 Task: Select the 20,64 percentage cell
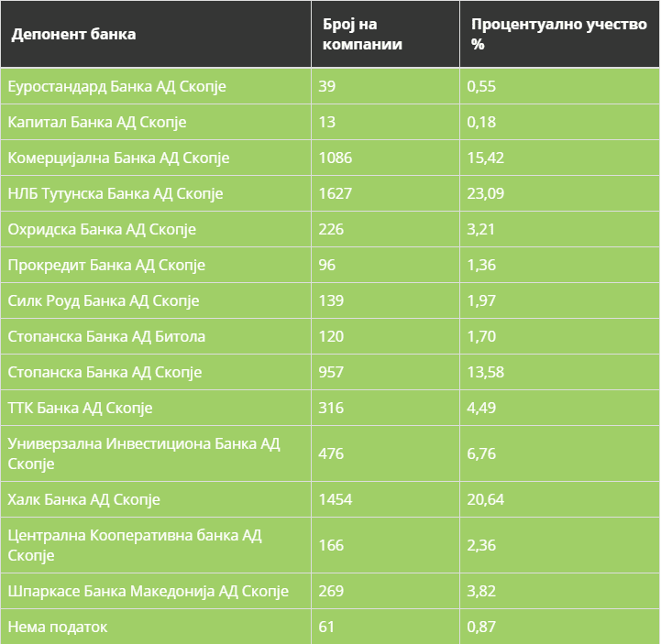click(x=560, y=499)
